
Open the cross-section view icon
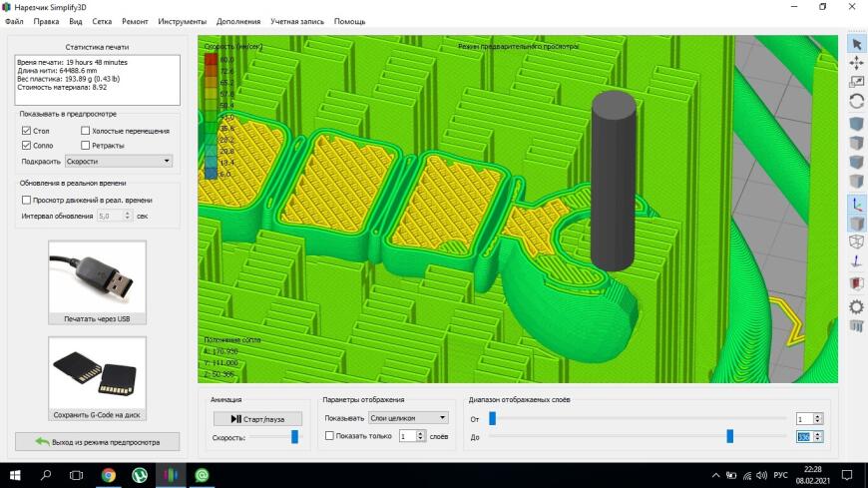pos(856,283)
